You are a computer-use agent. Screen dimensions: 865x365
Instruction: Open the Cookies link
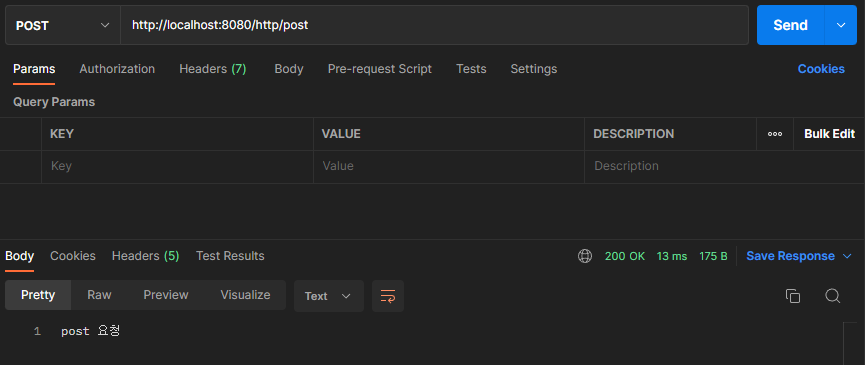click(x=821, y=69)
